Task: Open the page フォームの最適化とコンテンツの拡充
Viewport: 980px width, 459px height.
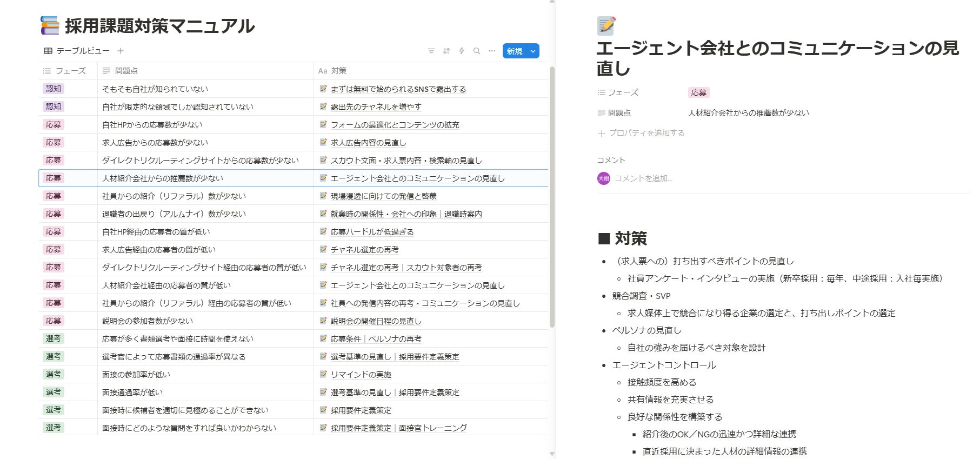Action: coord(395,125)
